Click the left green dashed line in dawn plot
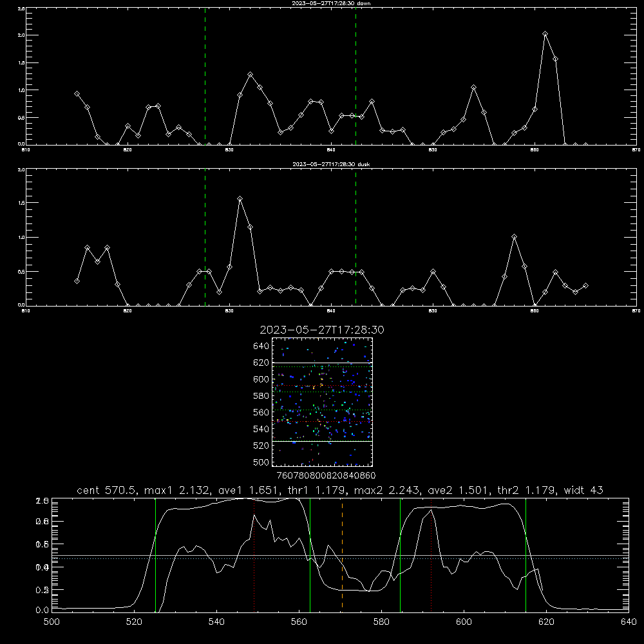The width and height of the screenshot is (644, 644). tap(205, 76)
